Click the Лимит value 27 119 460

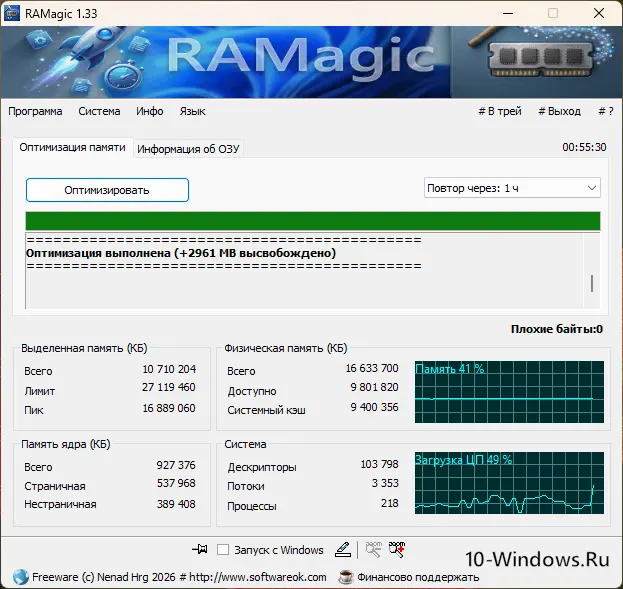click(169, 388)
